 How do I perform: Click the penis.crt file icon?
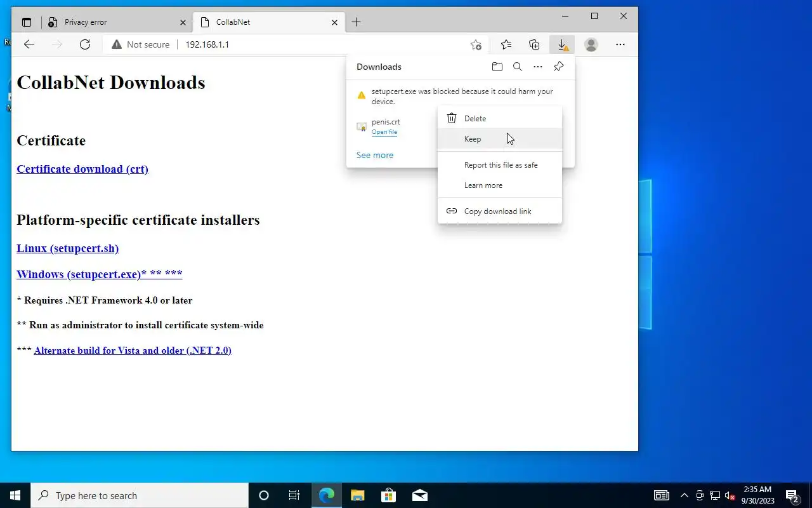(361, 127)
